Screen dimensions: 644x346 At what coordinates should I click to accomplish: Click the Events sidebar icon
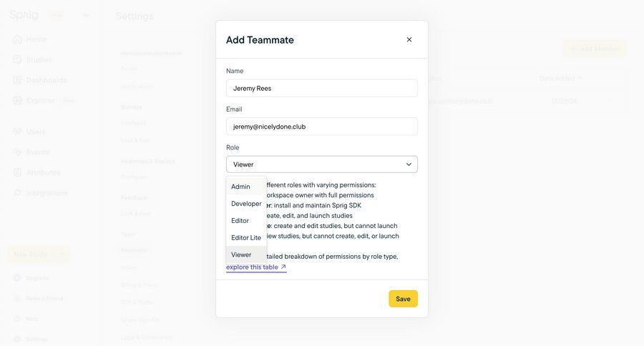point(17,152)
